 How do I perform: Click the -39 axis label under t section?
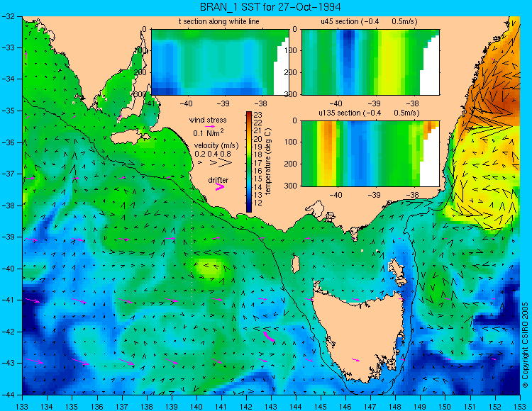point(223,103)
